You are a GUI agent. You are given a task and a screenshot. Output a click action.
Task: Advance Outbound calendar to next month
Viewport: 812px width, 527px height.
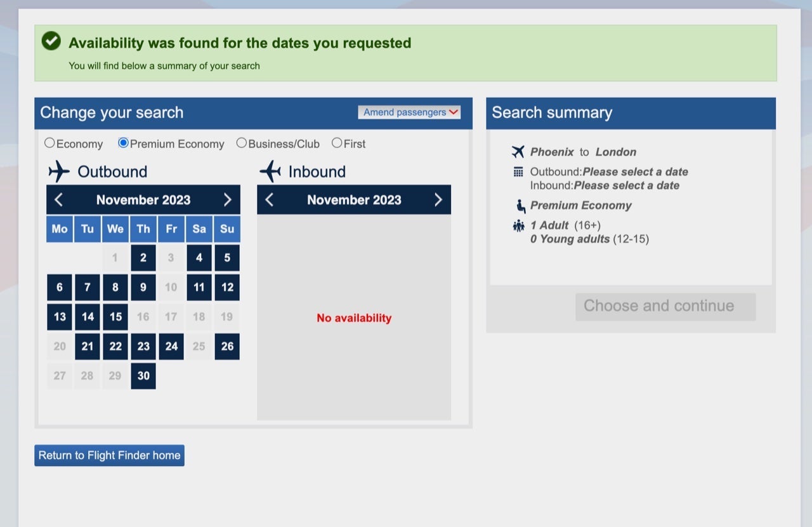point(227,200)
